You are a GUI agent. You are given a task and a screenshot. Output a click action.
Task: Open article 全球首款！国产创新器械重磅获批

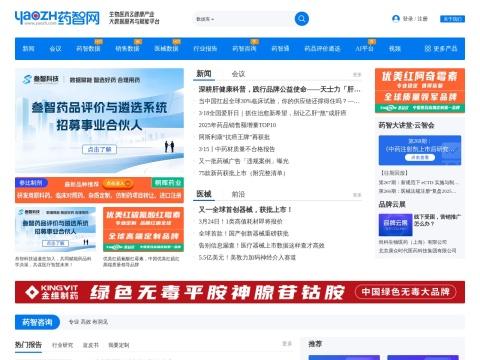(x=244, y=233)
